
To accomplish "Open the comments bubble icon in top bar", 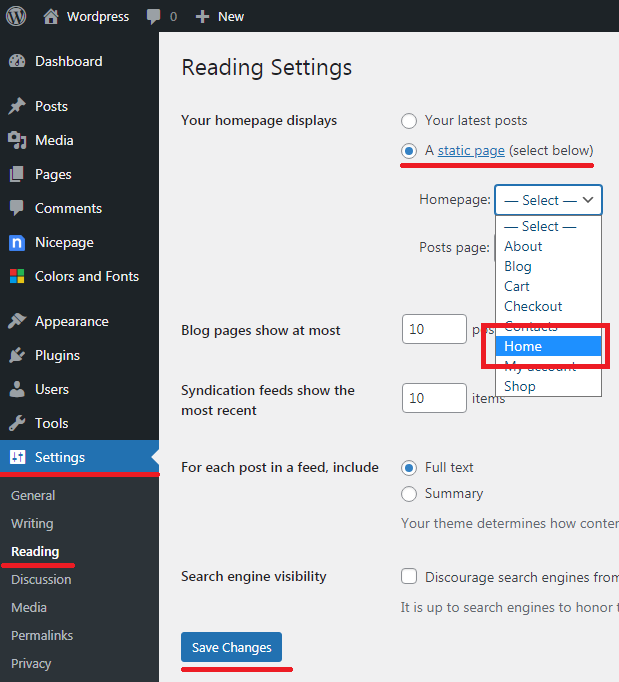I will pyautogui.click(x=153, y=17).
